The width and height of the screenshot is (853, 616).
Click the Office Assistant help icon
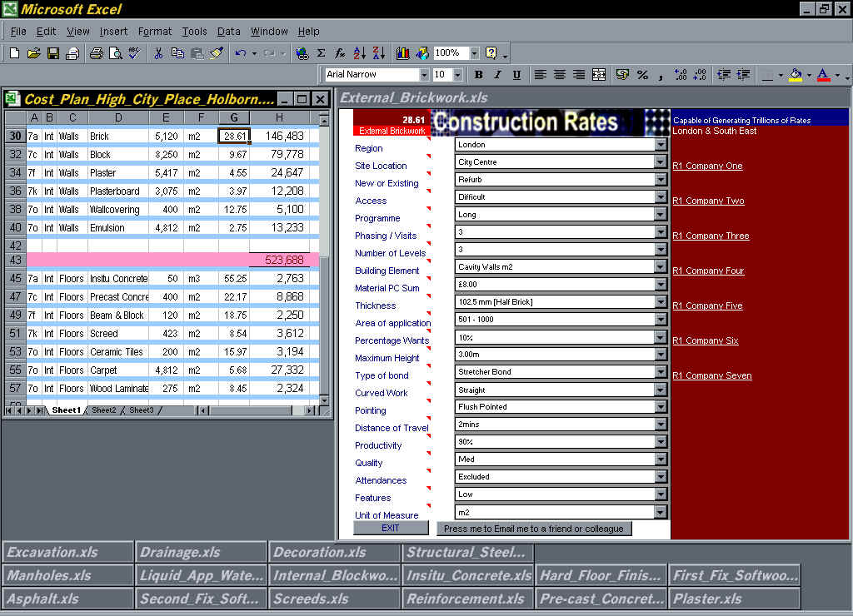pos(491,53)
